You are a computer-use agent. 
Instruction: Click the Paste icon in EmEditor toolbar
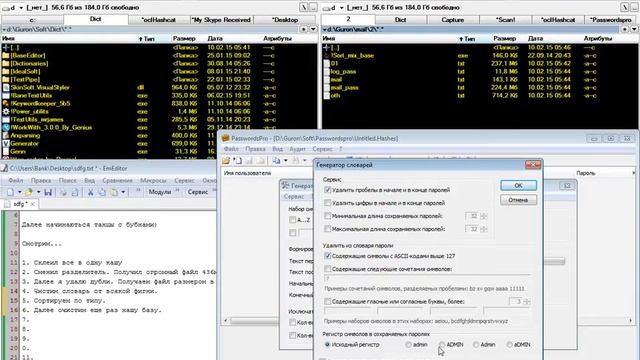pos(113,192)
